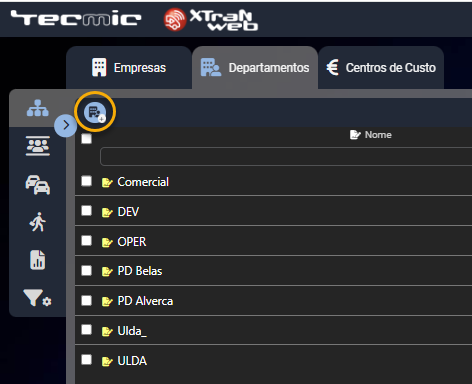
Task: Open the filter settings funnel icon
Action: (x=37, y=298)
